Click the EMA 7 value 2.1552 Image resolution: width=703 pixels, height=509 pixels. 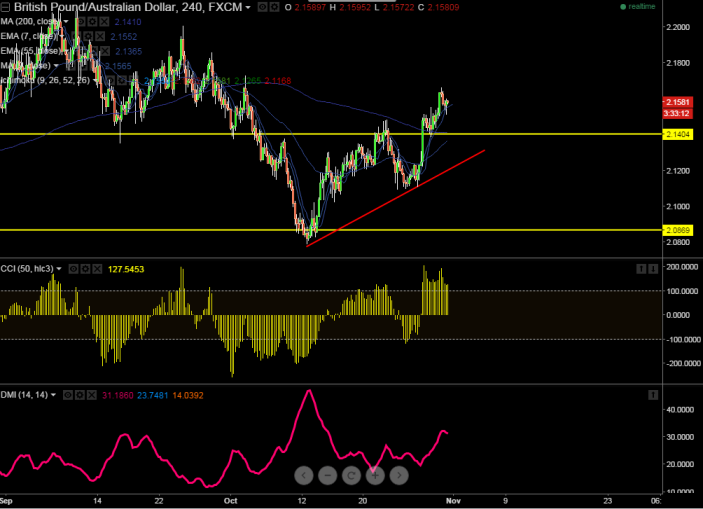pos(124,37)
